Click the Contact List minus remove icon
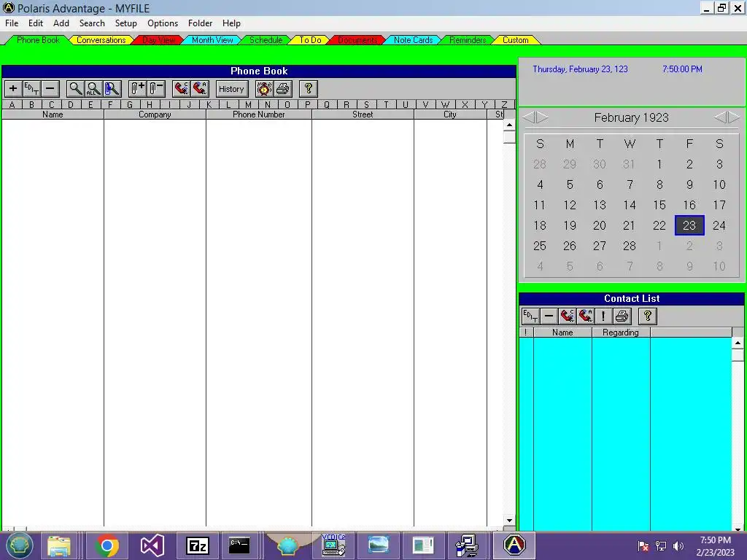Screen dimensions: 747x560 (x=549, y=316)
